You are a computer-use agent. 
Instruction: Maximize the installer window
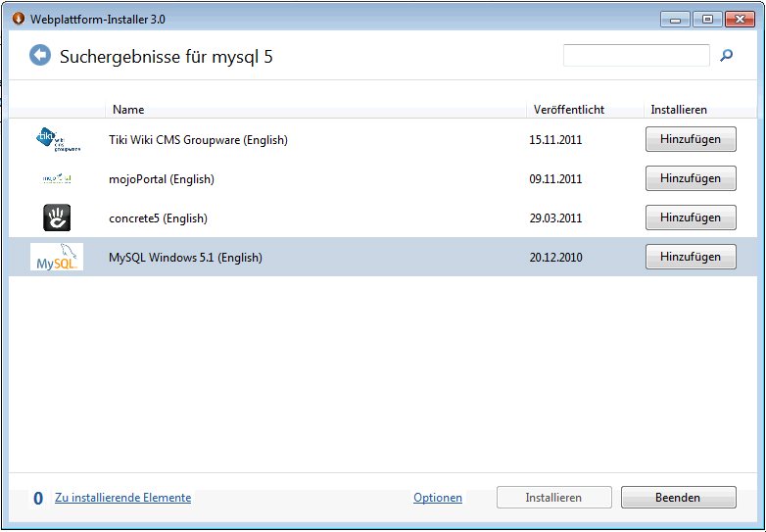(x=705, y=19)
